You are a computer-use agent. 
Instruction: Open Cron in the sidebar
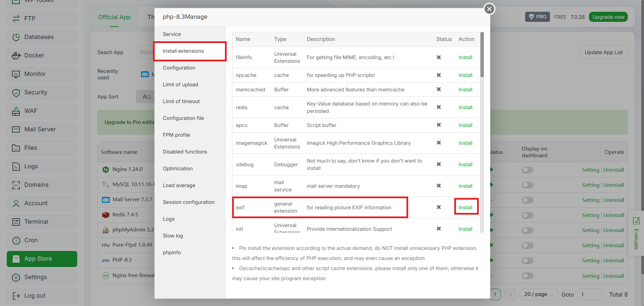(x=42, y=240)
